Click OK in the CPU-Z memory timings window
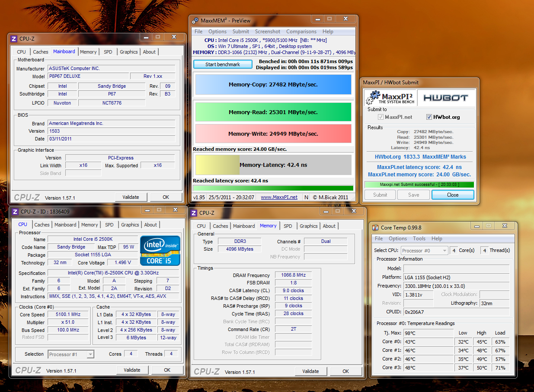This screenshot has width=534, height=392. tap(345, 371)
